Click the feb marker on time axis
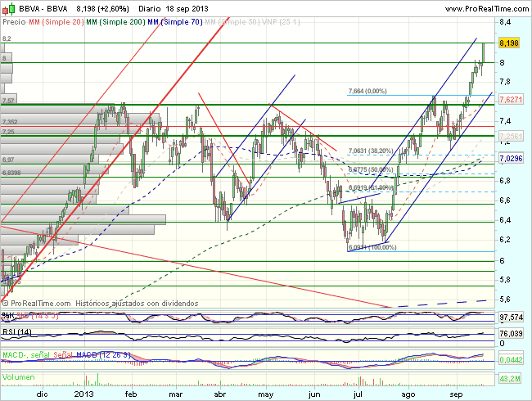This screenshot has width=532, height=401. [131, 394]
